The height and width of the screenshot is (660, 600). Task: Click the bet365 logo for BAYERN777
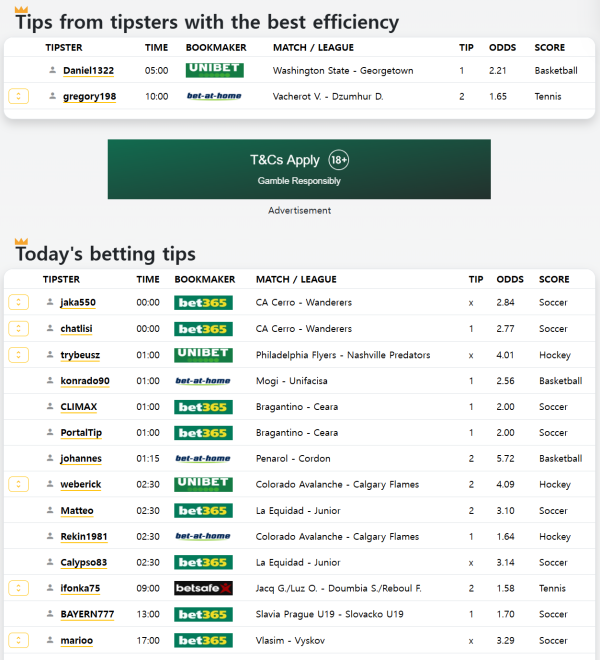(x=203, y=614)
